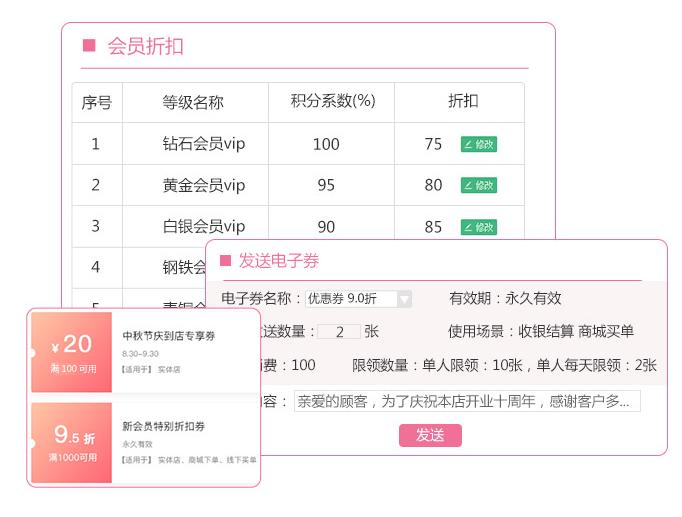Click the 折扣 column header
The image size is (682, 517).
coord(462,102)
